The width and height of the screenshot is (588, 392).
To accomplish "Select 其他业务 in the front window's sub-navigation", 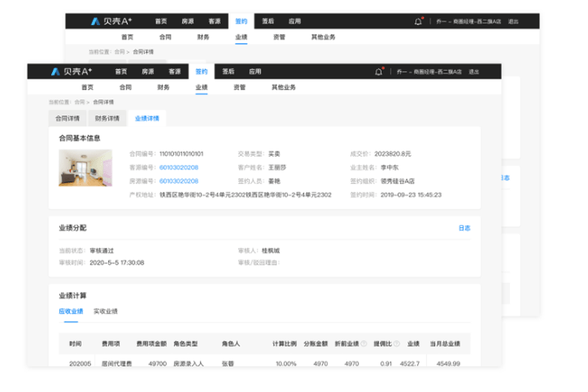I will pos(284,88).
